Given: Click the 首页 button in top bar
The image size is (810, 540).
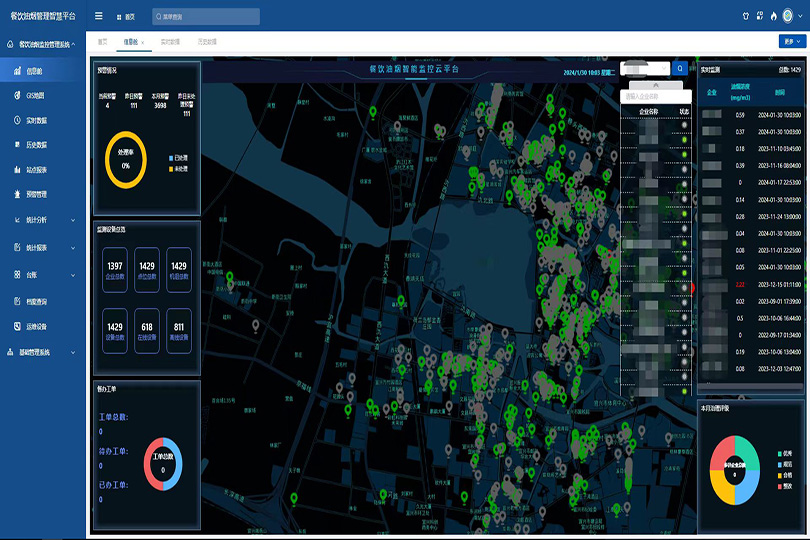Looking at the screenshot, I should tap(126, 17).
